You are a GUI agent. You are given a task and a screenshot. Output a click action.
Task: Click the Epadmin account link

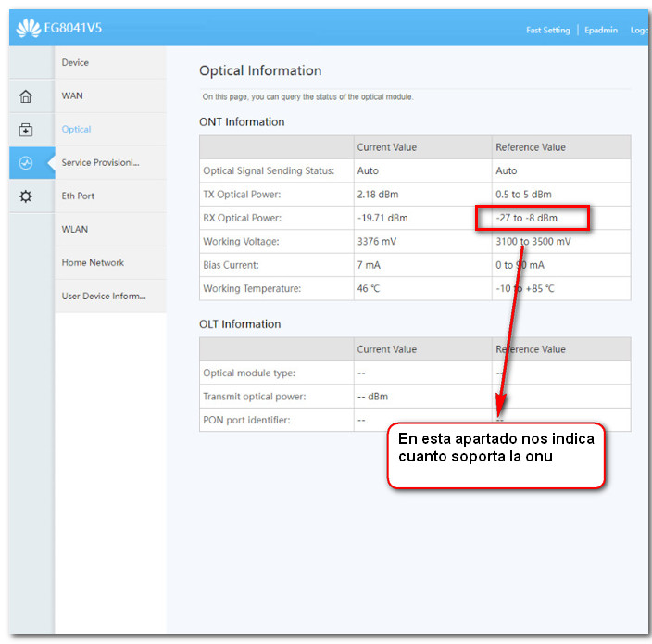click(x=601, y=30)
